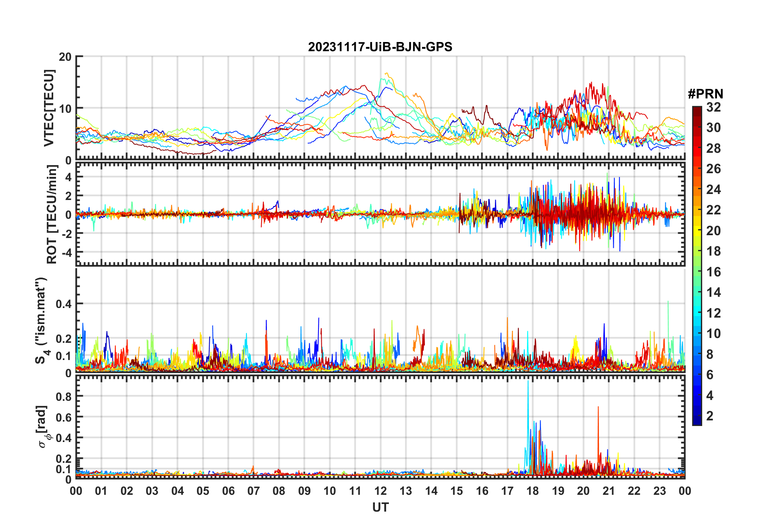
Task: Select colorbar tick label "14"
Action: (713, 292)
